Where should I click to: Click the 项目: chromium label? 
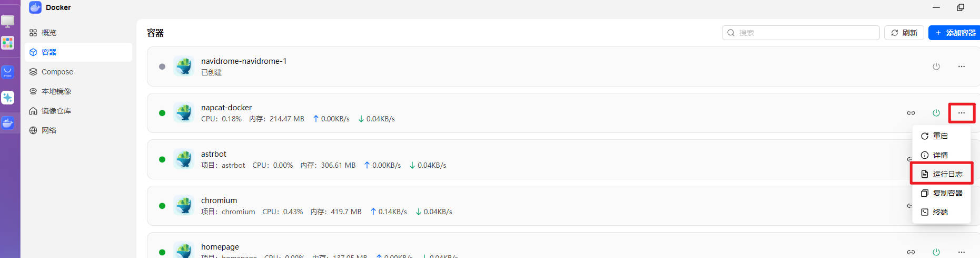(228, 212)
